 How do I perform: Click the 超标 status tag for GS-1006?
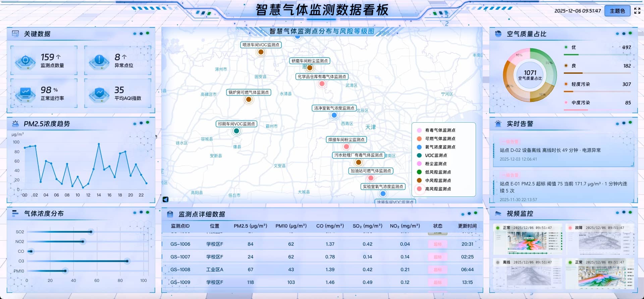pos(438,244)
